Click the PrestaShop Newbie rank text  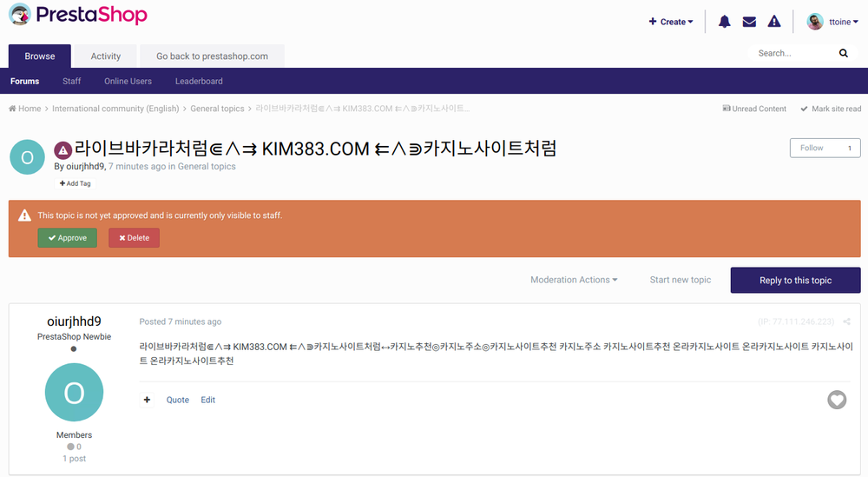coord(74,336)
